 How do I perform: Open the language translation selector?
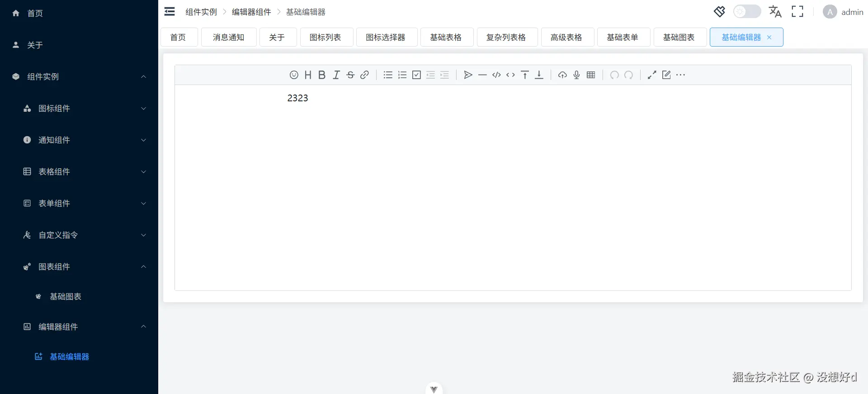point(775,12)
